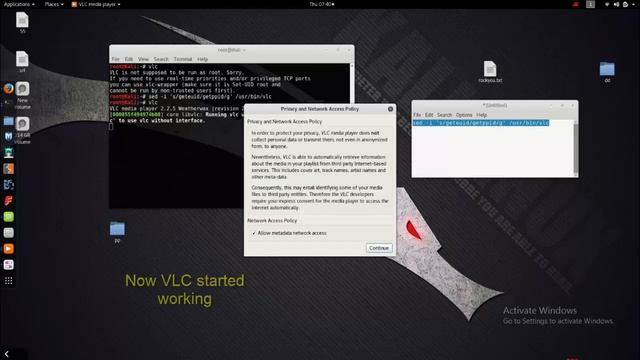The image size is (640, 360).
Task: Open the Armitage character icon in dock
Action: (9, 152)
